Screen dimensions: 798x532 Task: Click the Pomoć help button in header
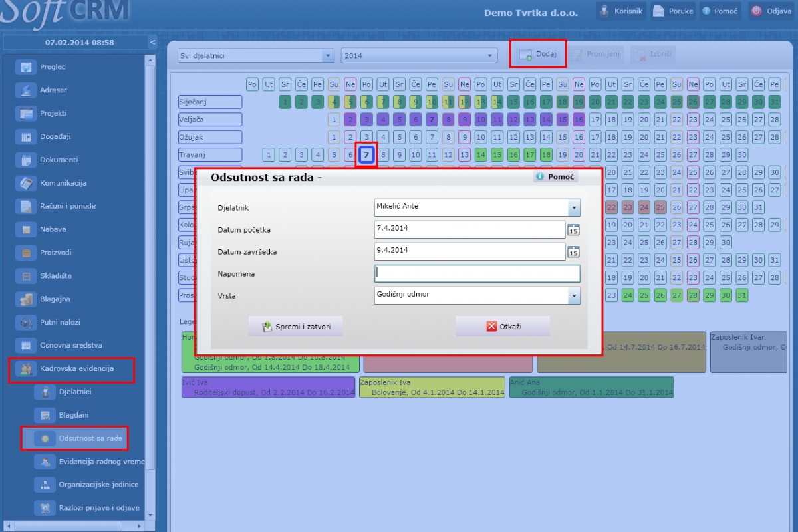(720, 11)
